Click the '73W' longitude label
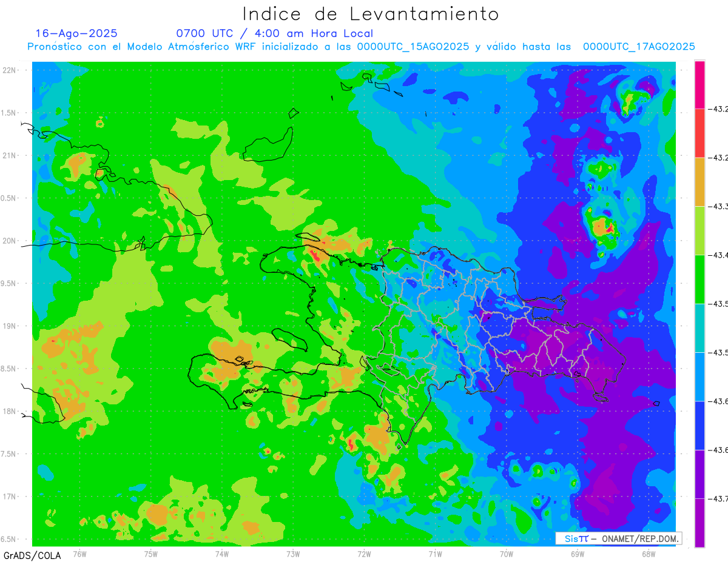This screenshot has height=562, width=728. (293, 553)
